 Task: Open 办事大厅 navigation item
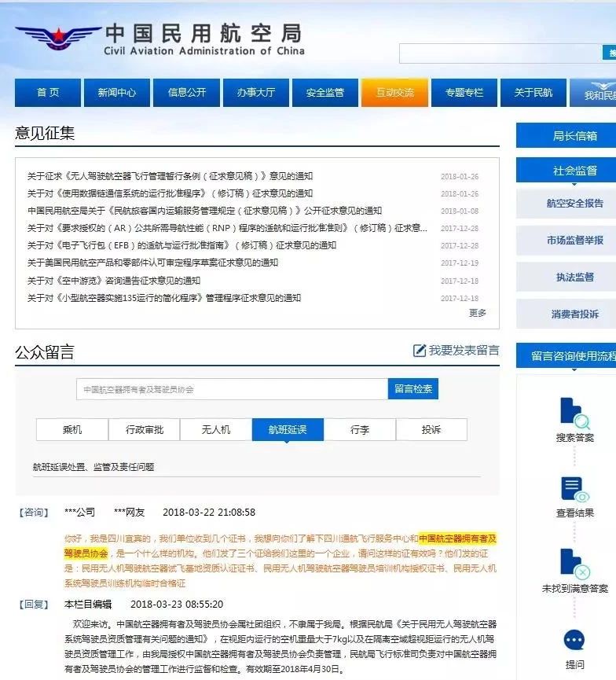click(x=256, y=93)
